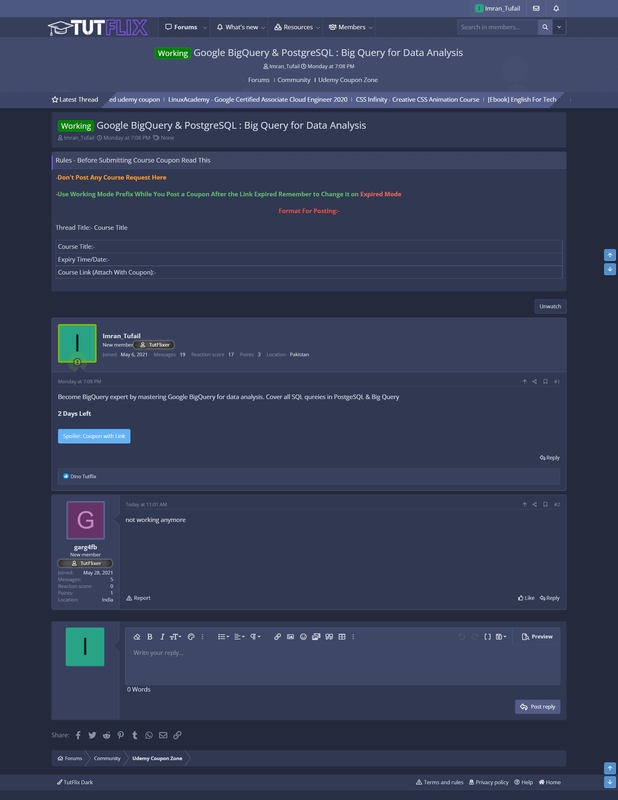Click the TutFlix logo

97,27
